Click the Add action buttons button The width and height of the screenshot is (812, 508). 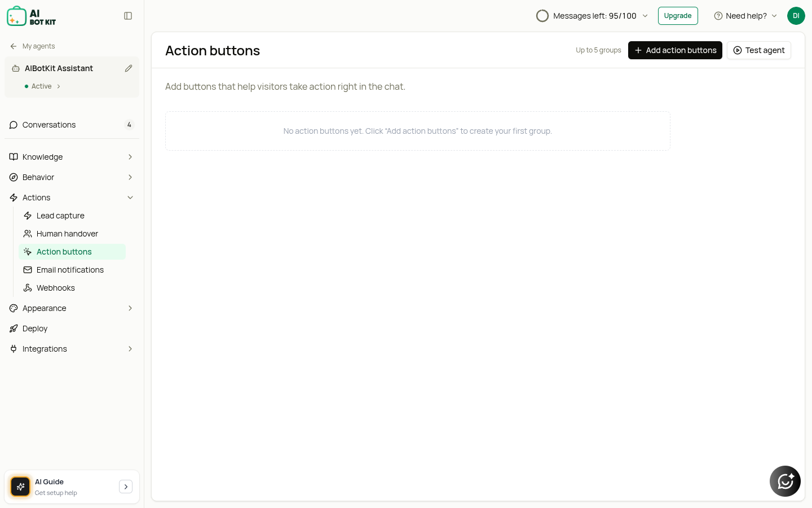[x=675, y=50]
